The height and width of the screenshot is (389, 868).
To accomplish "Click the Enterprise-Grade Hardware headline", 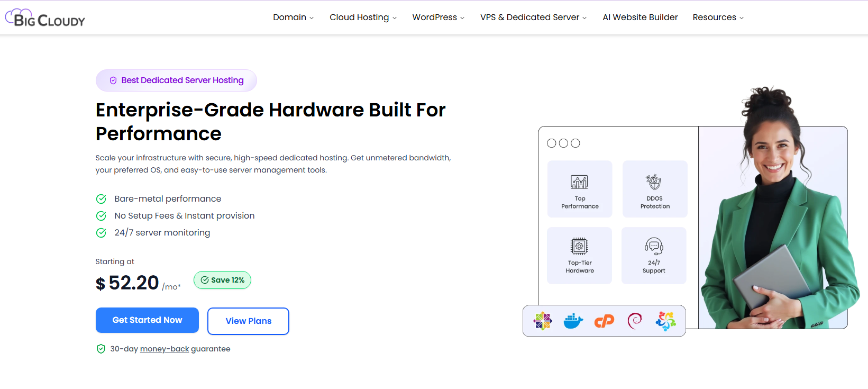I will click(x=271, y=122).
